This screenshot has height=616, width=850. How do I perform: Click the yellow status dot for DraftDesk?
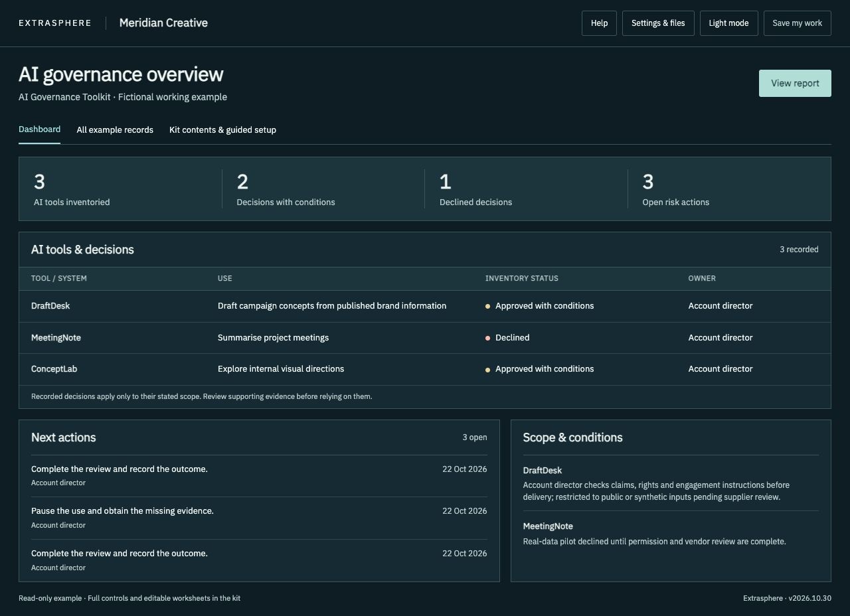(488, 307)
